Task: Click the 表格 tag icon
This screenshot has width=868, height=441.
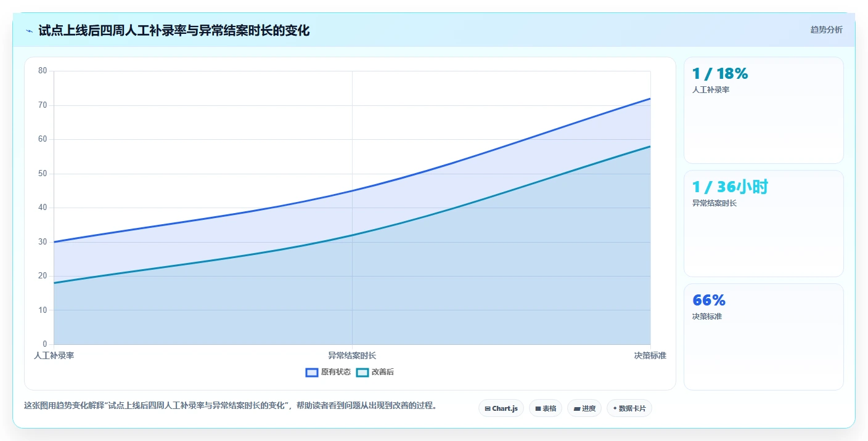Action: coord(538,408)
